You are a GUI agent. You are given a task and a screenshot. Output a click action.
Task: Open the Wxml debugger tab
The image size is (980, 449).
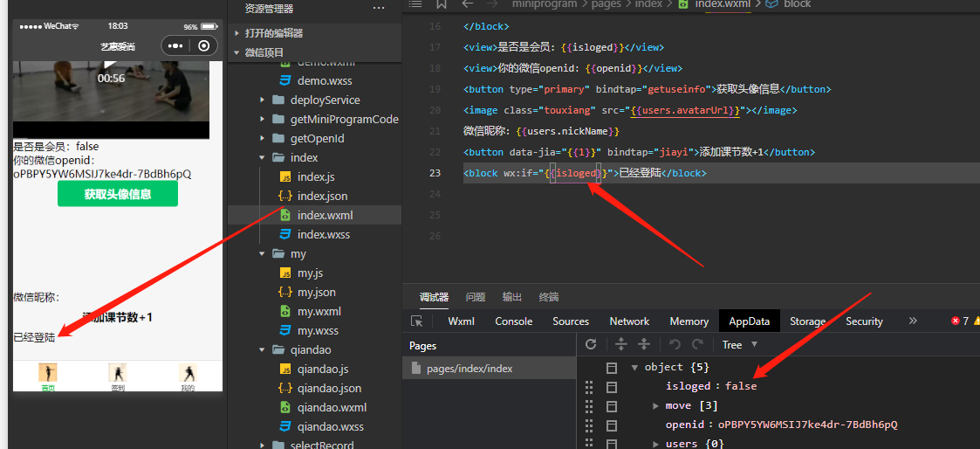click(x=462, y=321)
